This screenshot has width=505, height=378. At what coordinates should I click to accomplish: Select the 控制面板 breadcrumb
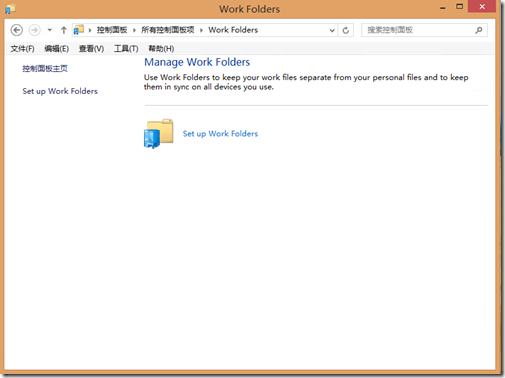[x=112, y=30]
